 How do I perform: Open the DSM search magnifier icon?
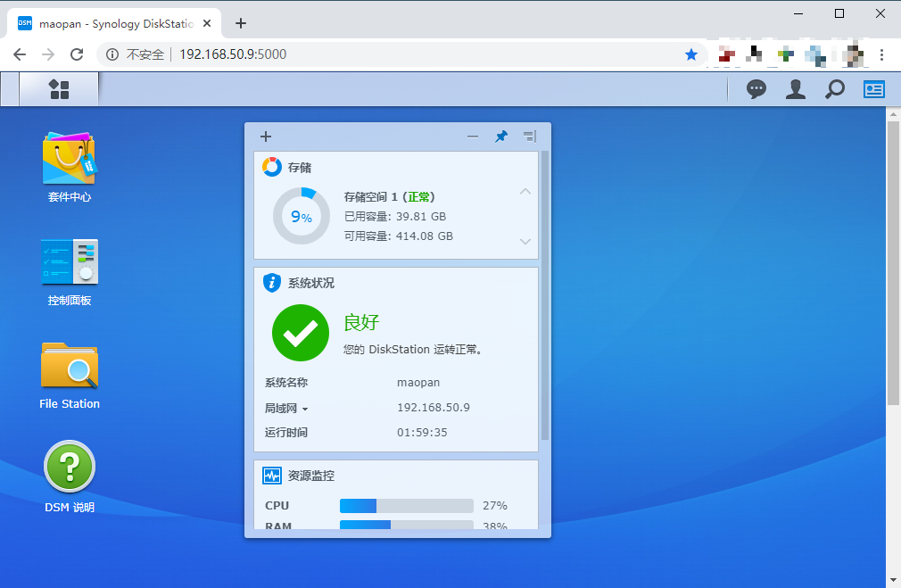coord(834,89)
